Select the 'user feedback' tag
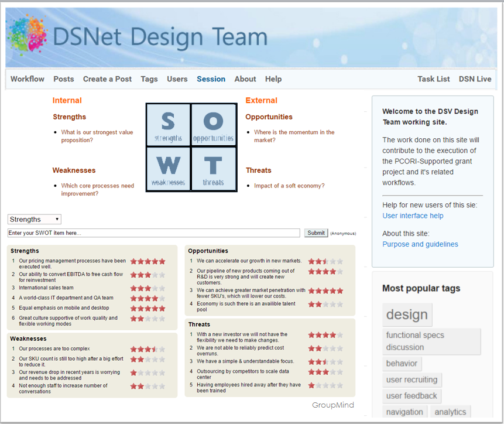This screenshot has height=424, width=504. (x=412, y=396)
